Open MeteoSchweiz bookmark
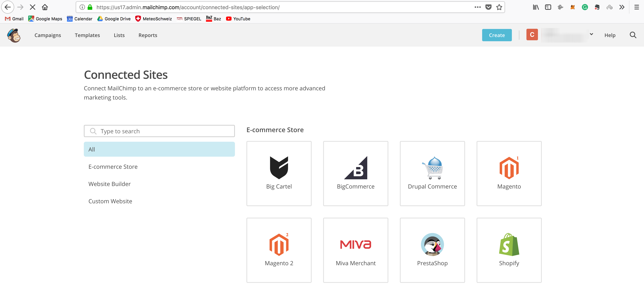 pyautogui.click(x=153, y=19)
